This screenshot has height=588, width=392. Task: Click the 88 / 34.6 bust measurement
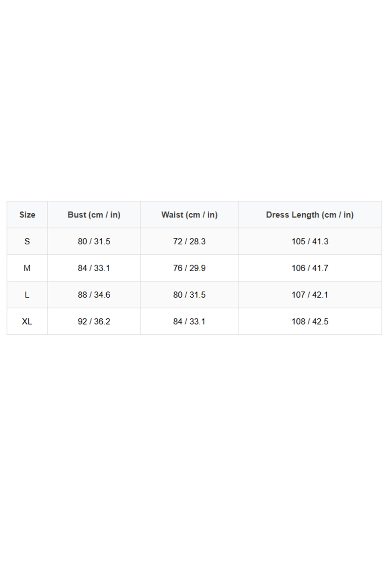click(x=94, y=295)
